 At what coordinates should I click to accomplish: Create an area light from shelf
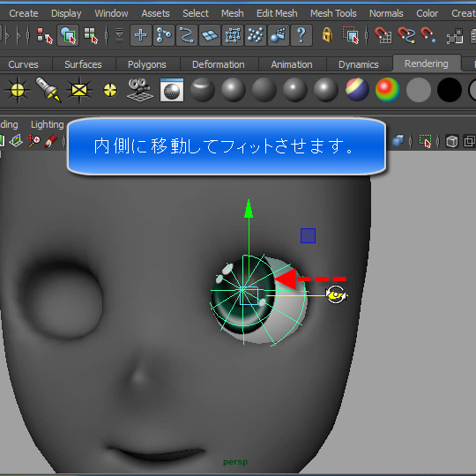point(79,90)
